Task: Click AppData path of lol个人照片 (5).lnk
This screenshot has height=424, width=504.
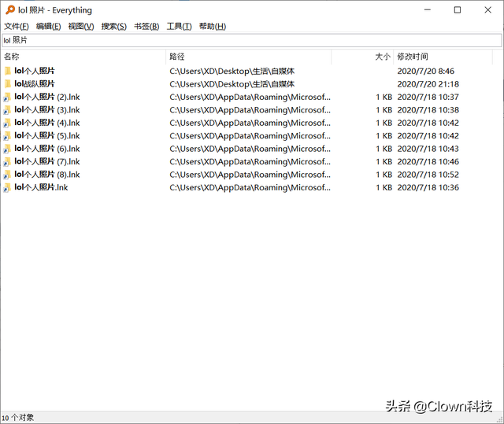Action: [250, 136]
